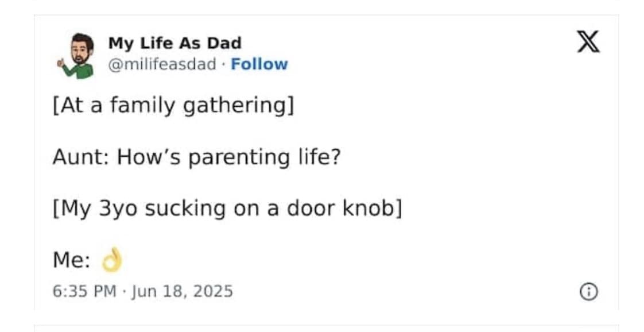Viewport: 644px width, 332px height.
Task: Click the bearded dad avatar picture
Action: pyautogui.click(x=78, y=55)
